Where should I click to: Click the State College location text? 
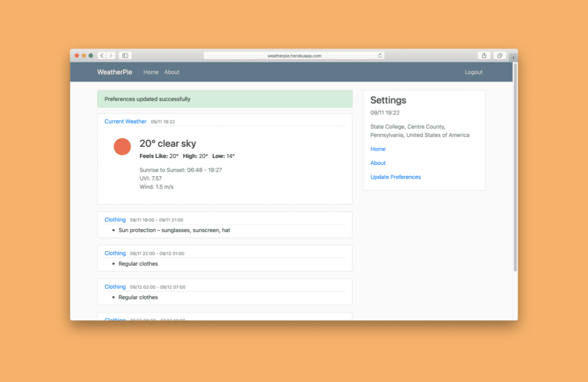click(420, 131)
